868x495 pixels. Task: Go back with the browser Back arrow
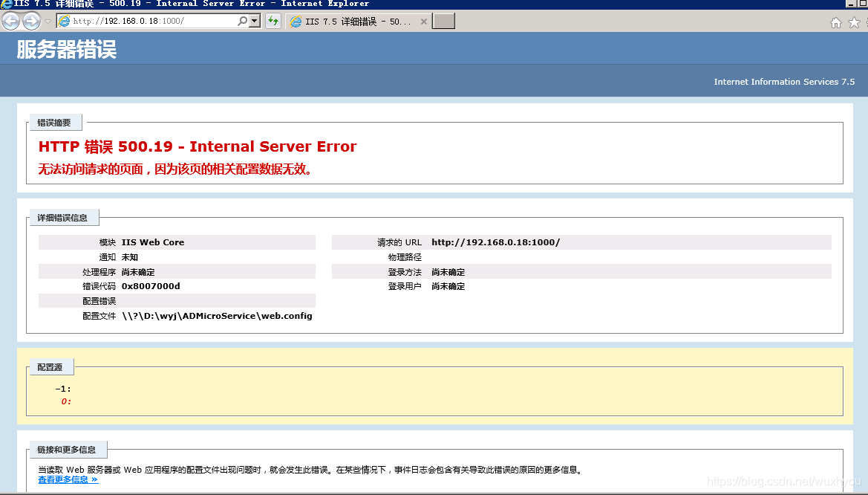[10, 21]
